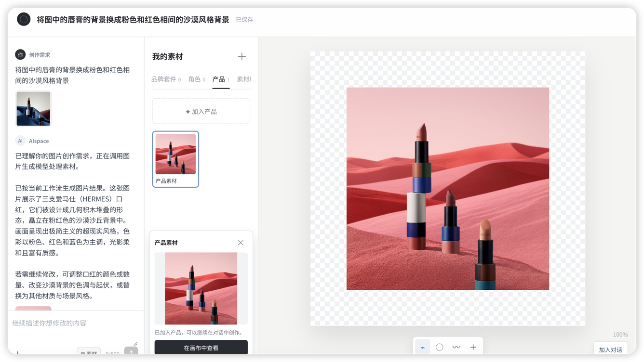This screenshot has height=362, width=644.
Task: Click the pink desert lipstick image on canvas
Action: point(448,189)
